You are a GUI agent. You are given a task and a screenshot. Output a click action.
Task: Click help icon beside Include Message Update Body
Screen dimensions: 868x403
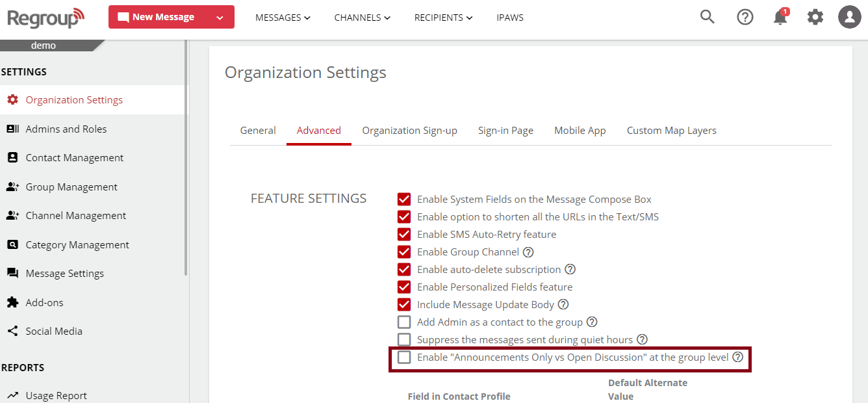[563, 305]
